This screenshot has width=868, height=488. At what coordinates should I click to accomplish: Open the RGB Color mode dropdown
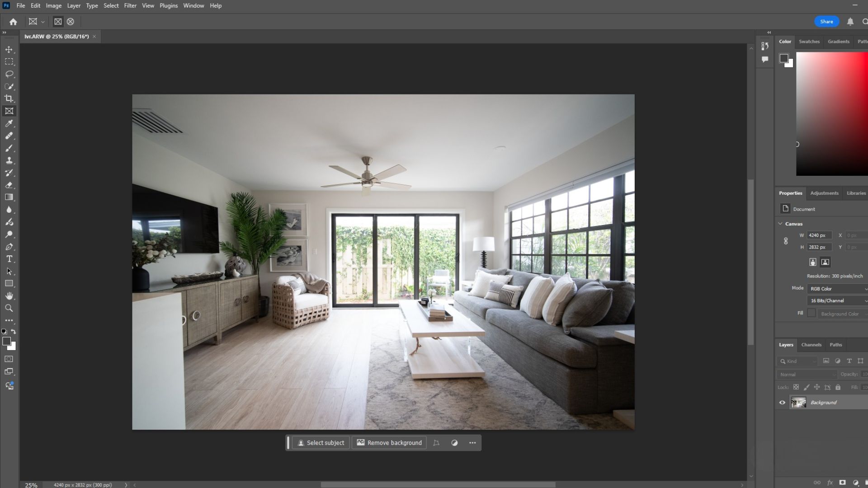[x=837, y=289]
